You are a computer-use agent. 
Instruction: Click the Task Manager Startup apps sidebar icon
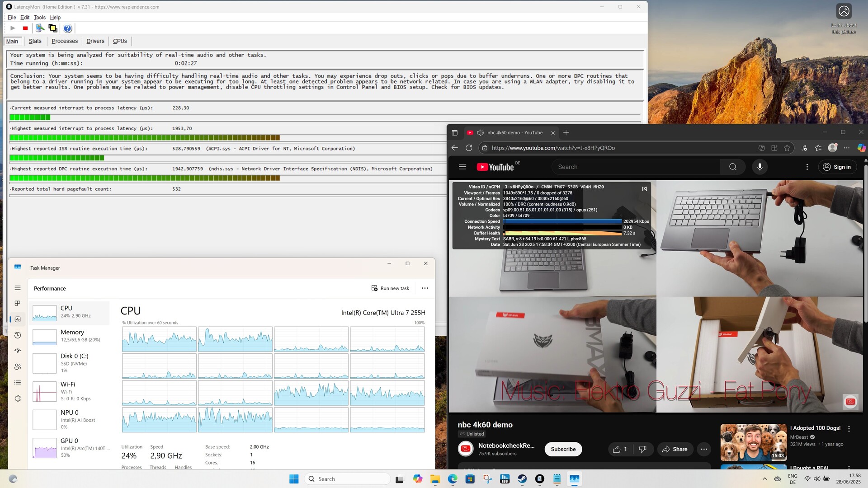pyautogui.click(x=18, y=351)
